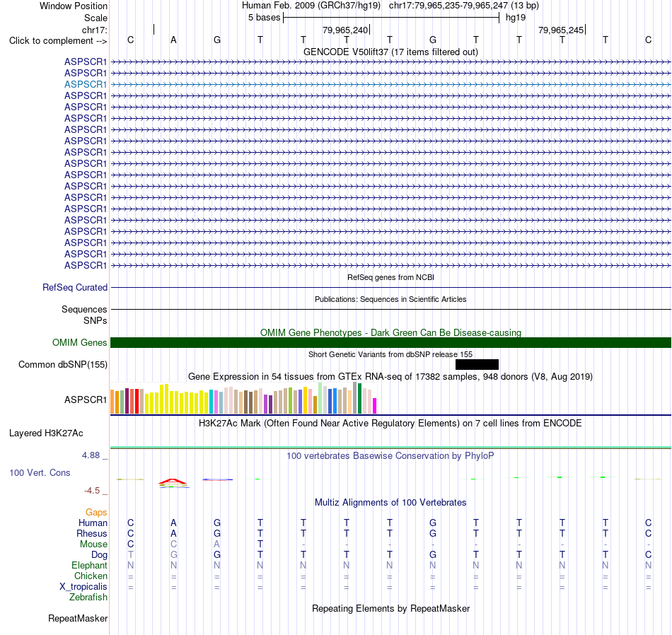Screen dimensions: 672x635
Task: Select the chr17: ruler label
Action: (95, 30)
